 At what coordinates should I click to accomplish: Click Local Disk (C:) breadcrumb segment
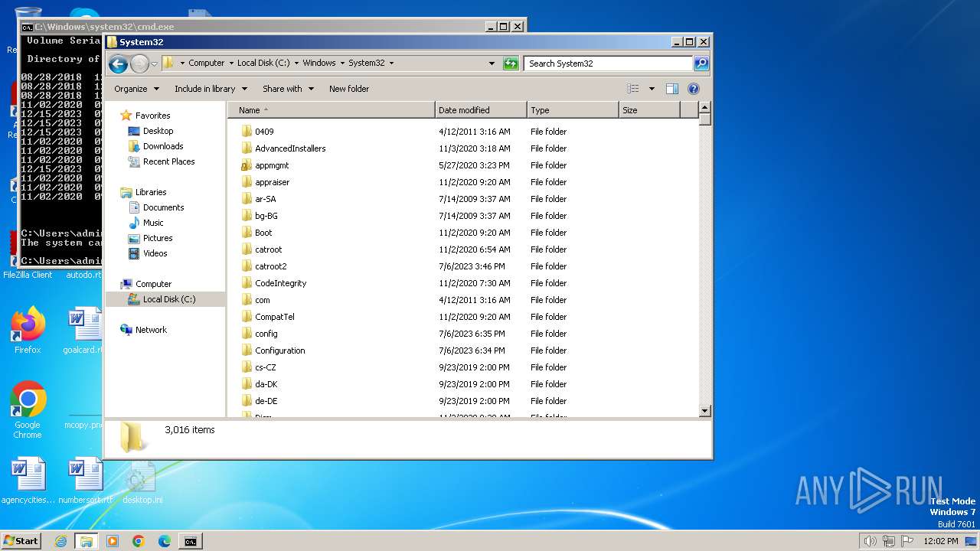pyautogui.click(x=263, y=64)
